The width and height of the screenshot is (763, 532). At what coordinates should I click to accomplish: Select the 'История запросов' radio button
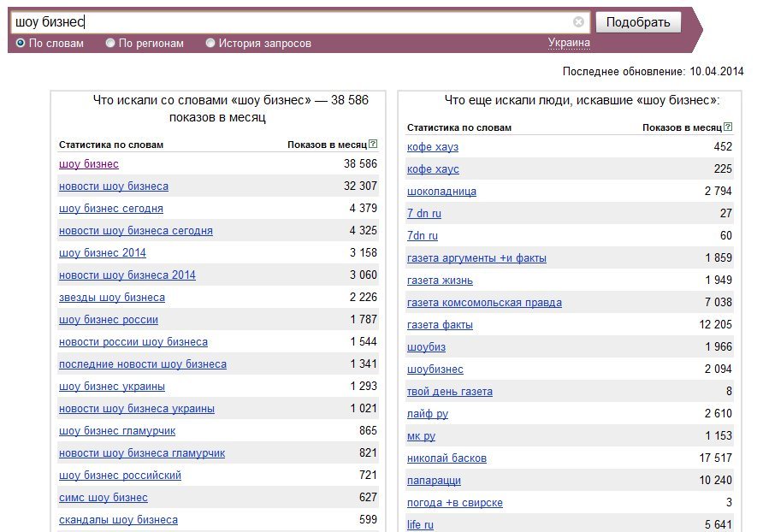click(210, 44)
